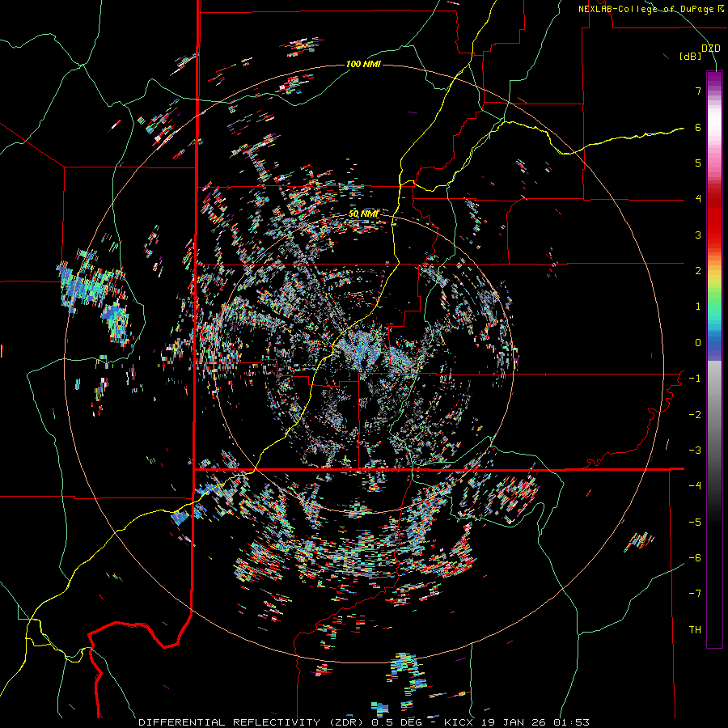
Task: Click the 100 NMI range ring label
Action: pos(363,64)
